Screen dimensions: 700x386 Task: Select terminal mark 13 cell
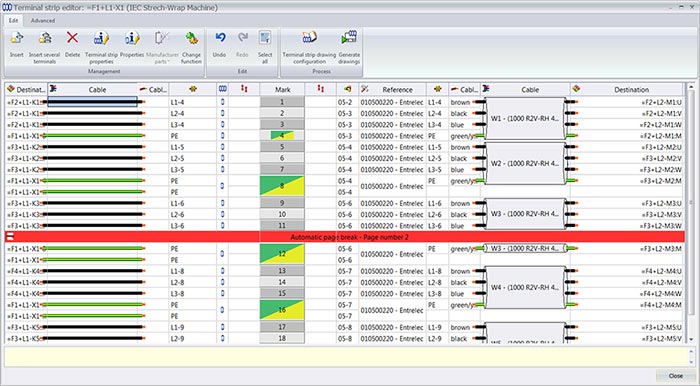click(282, 271)
